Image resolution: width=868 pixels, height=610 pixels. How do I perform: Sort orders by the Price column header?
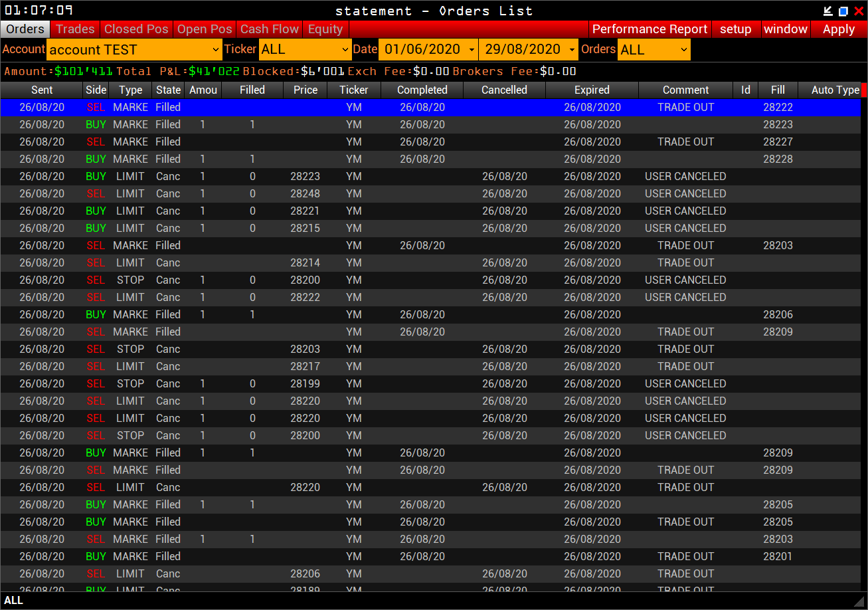tap(305, 90)
